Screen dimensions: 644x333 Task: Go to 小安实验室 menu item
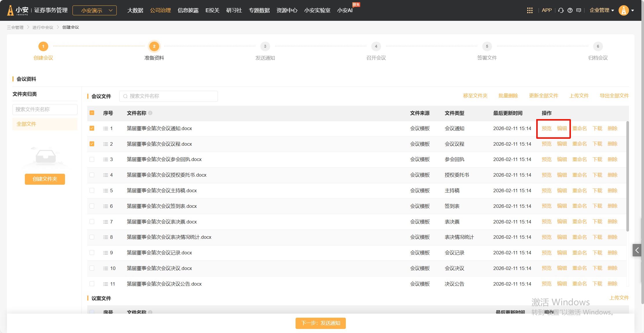[317, 10]
